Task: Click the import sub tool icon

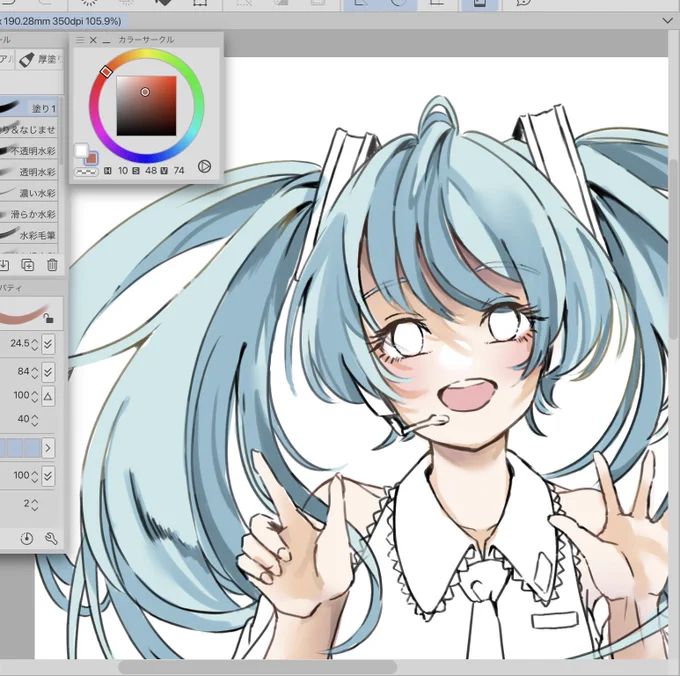Action: coord(3,265)
